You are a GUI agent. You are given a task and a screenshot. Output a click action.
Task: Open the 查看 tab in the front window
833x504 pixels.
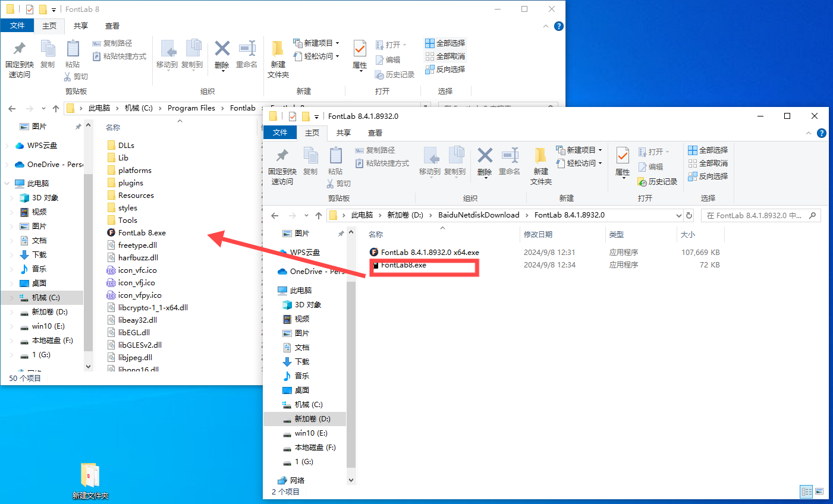coord(375,133)
